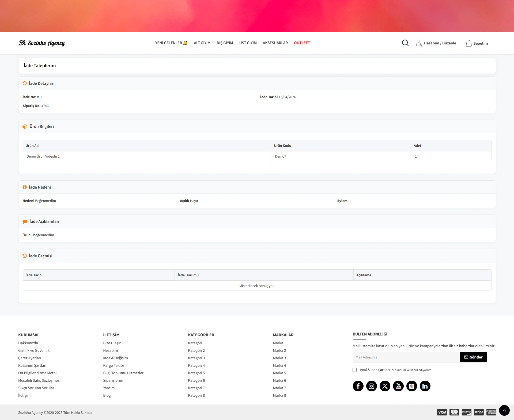Accept the İptal & İade Şartları checkbox

(x=355, y=370)
